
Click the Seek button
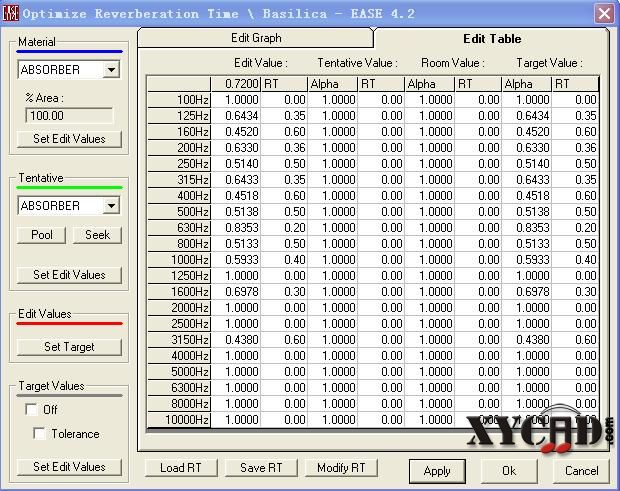coord(97,235)
